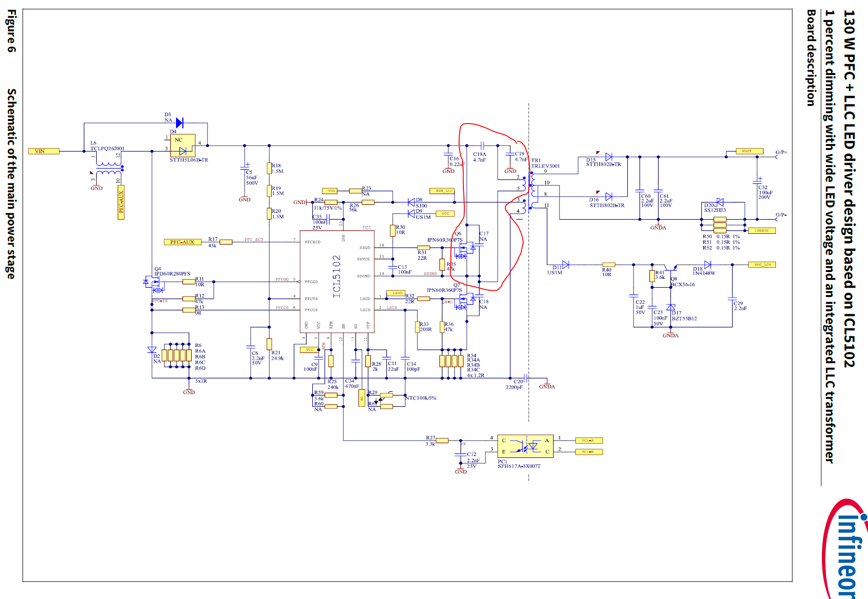Screen dimensions: 868x599
Task: Click capacitor C19A 4.7nF
Action: pos(483,146)
